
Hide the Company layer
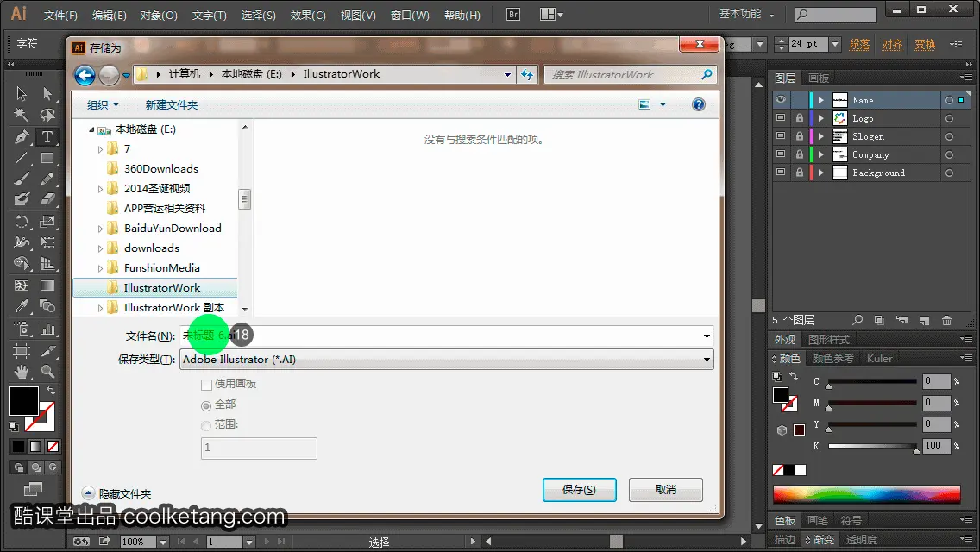pos(781,154)
